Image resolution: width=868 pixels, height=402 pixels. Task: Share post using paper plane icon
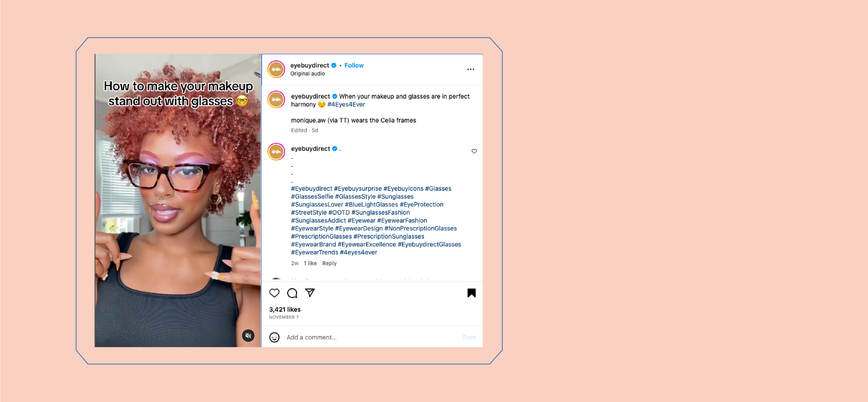(x=310, y=293)
